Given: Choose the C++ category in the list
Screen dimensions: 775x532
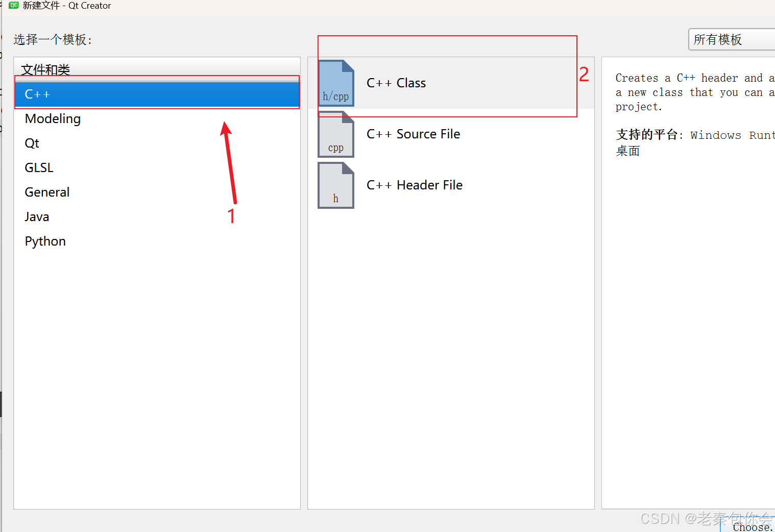Looking at the screenshot, I should 157,94.
